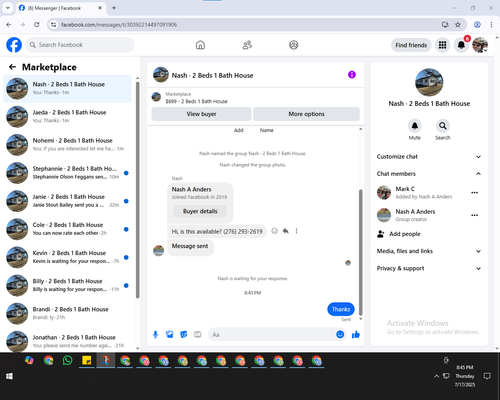Open the Home feed icon
Image resolution: width=500 pixels, height=400 pixels.
pyautogui.click(x=200, y=45)
